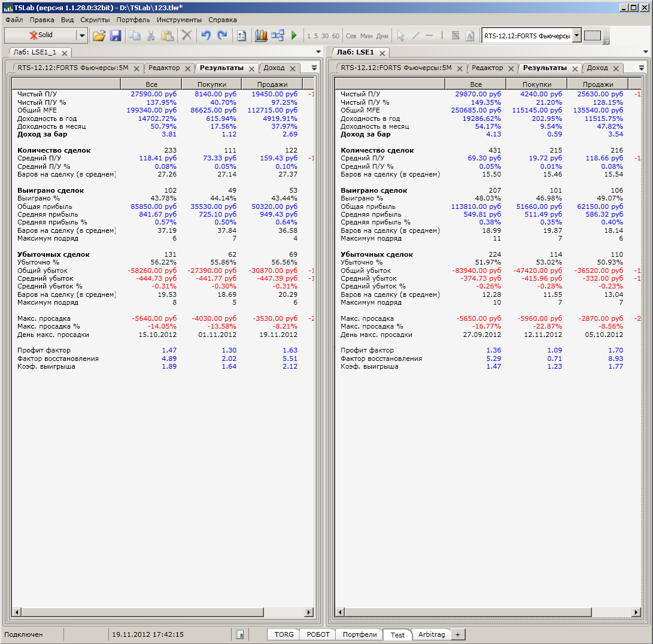
Task: Click the undo arrow in the toolbar
Action: click(206, 36)
